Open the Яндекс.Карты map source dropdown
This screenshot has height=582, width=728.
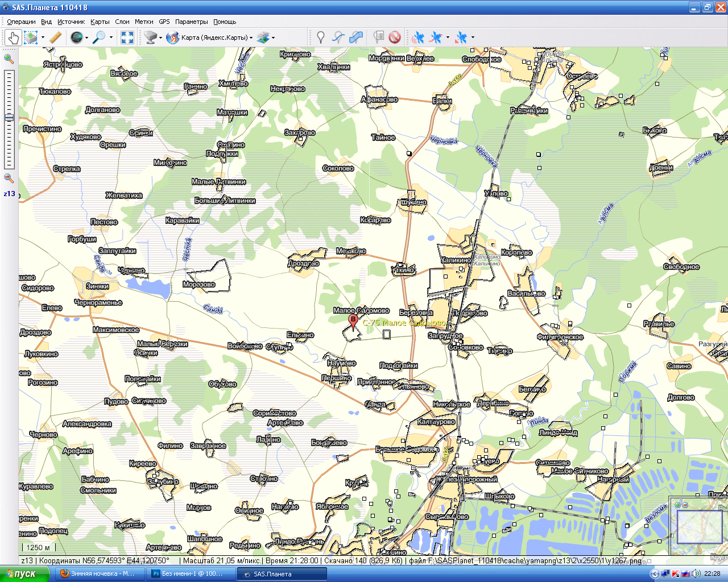tap(210, 38)
